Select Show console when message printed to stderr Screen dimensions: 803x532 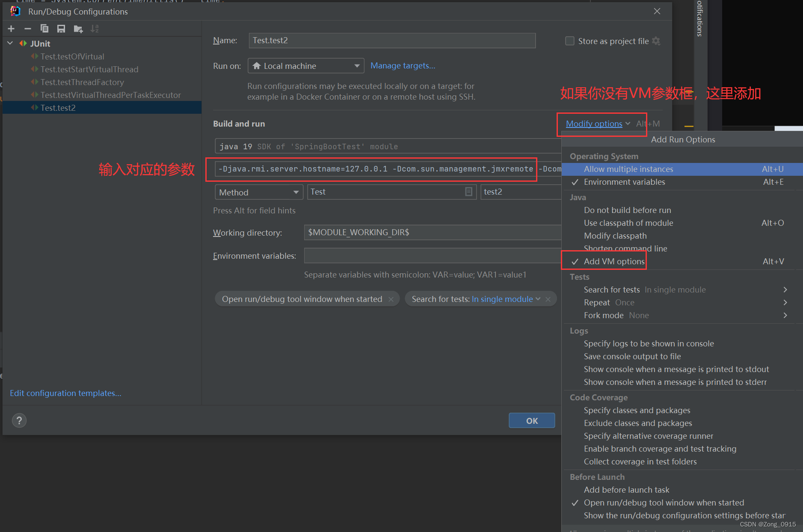point(682,382)
